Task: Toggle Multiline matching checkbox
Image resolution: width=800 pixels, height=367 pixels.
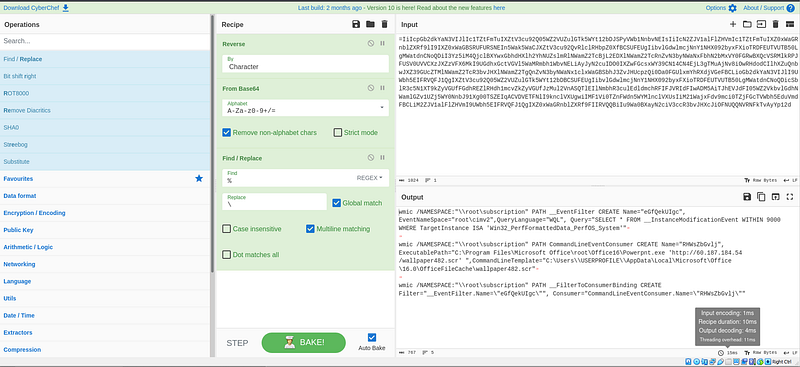Action: tap(310, 229)
